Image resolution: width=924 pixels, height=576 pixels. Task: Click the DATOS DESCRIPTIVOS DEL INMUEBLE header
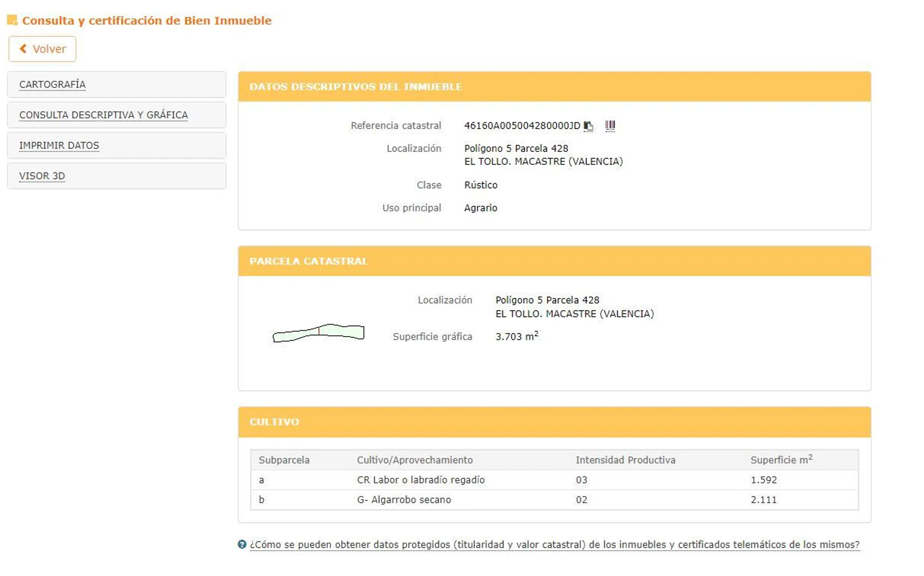click(355, 87)
